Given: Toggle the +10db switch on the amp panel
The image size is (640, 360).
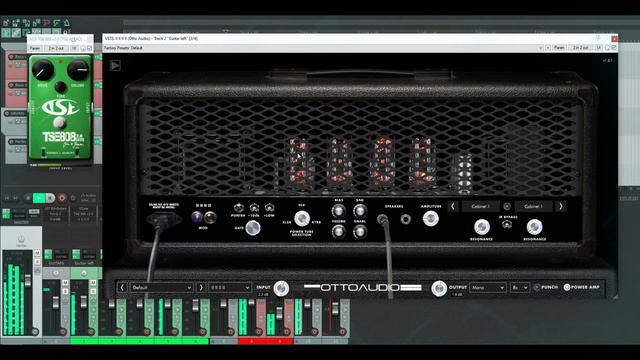Looking at the screenshot, I should (254, 208).
